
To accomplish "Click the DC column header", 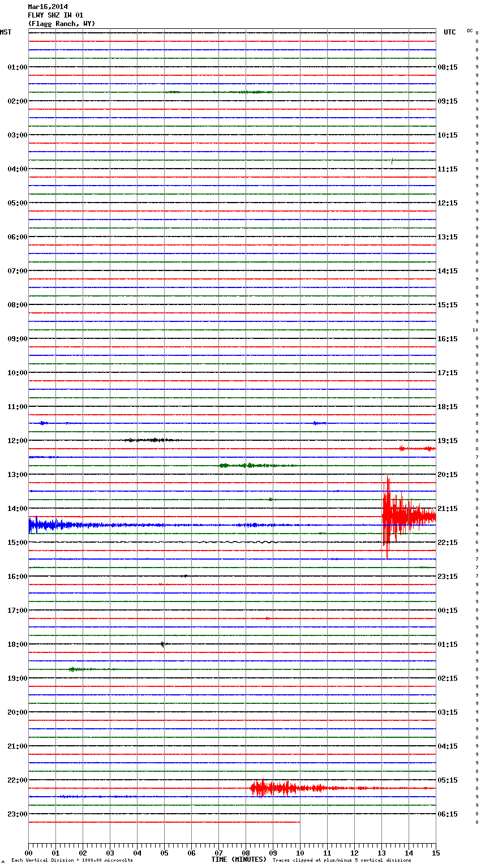I will coord(470,31).
